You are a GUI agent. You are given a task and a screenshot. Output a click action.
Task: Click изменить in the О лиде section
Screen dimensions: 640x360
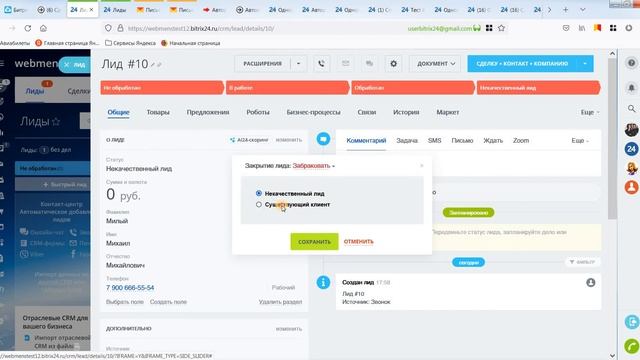click(x=289, y=140)
